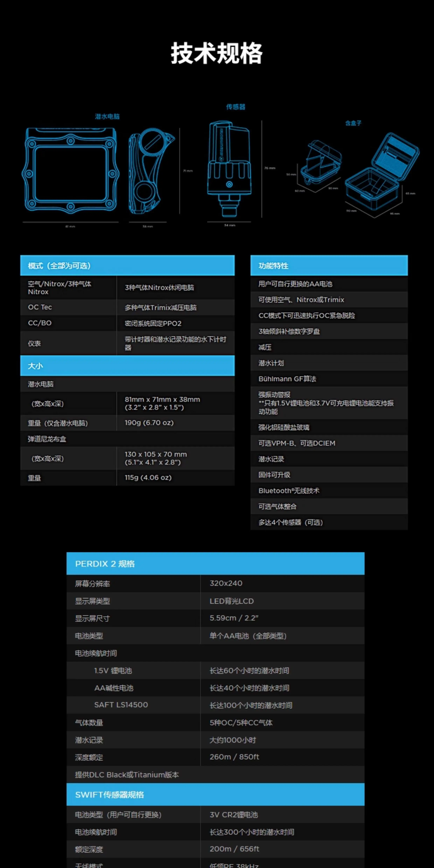Click the 5.59cm / 2.2″ screen size value
This screenshot has width=434, height=868.
[234, 618]
